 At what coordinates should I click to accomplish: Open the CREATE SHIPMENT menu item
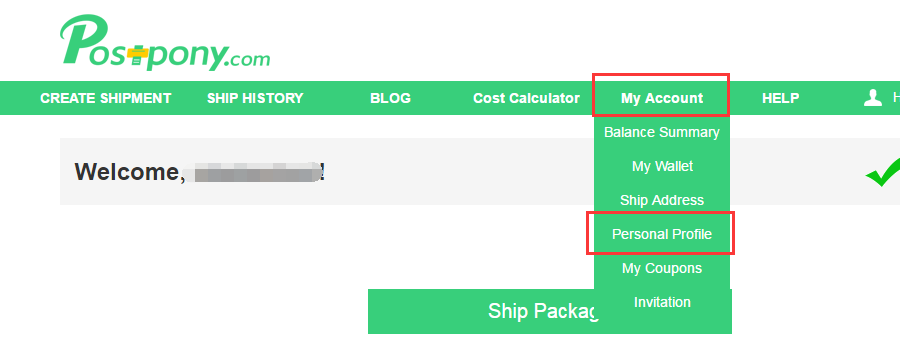pos(106,98)
